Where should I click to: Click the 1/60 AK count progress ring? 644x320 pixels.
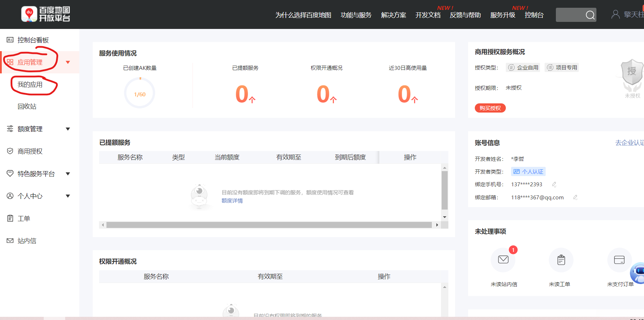(x=140, y=93)
